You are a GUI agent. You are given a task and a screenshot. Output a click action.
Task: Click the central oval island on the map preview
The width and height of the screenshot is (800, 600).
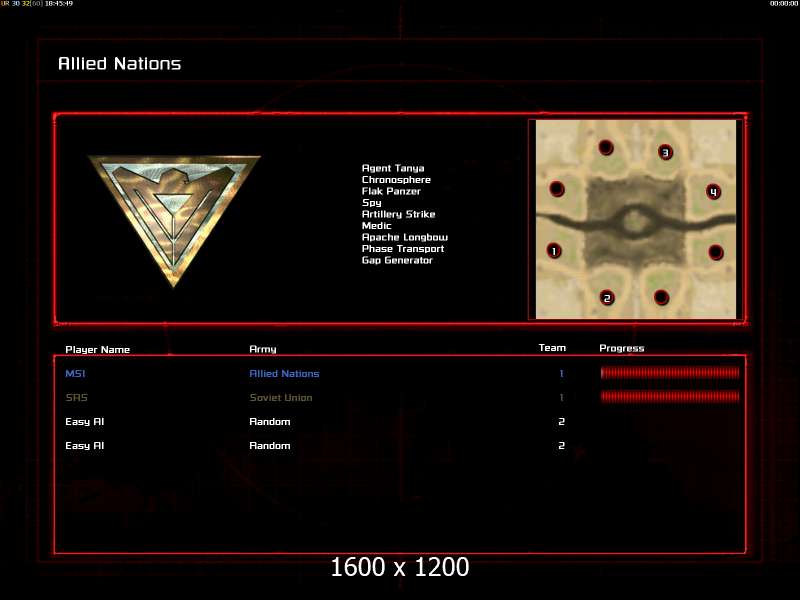click(x=635, y=222)
